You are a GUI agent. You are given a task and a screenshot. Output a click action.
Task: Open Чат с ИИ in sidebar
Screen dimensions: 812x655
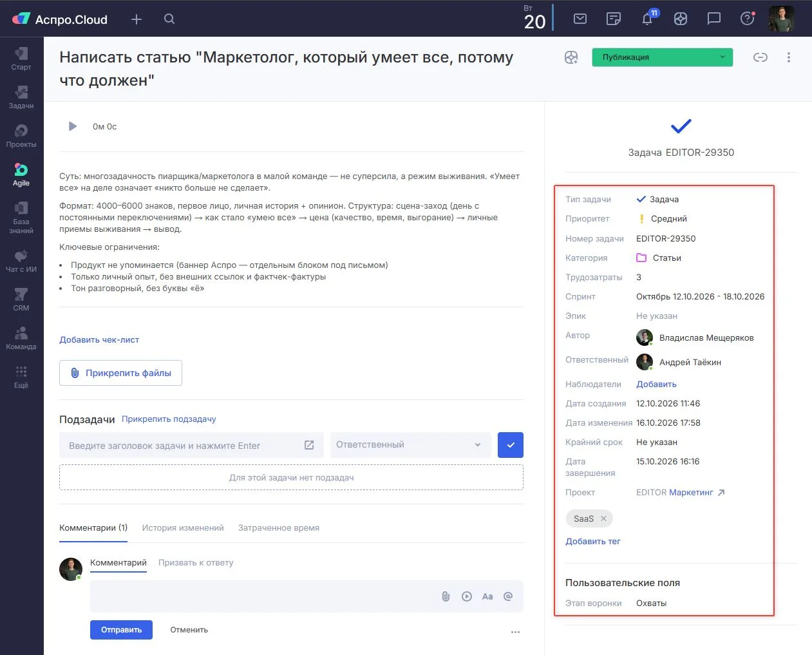(21, 261)
